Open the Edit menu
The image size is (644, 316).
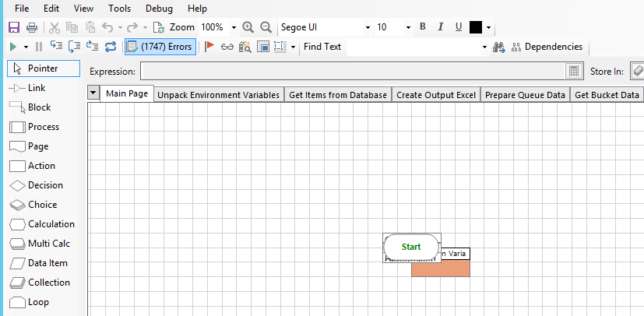[51, 9]
